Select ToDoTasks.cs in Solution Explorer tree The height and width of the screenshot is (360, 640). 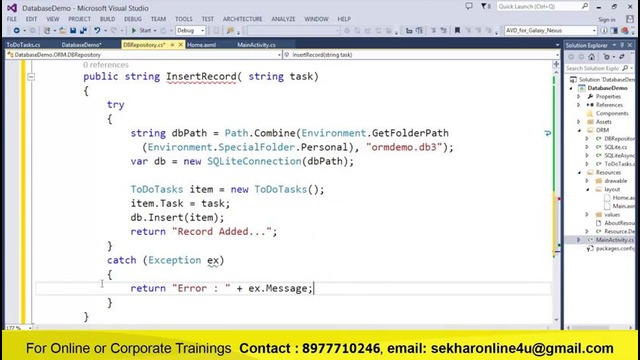(619, 164)
